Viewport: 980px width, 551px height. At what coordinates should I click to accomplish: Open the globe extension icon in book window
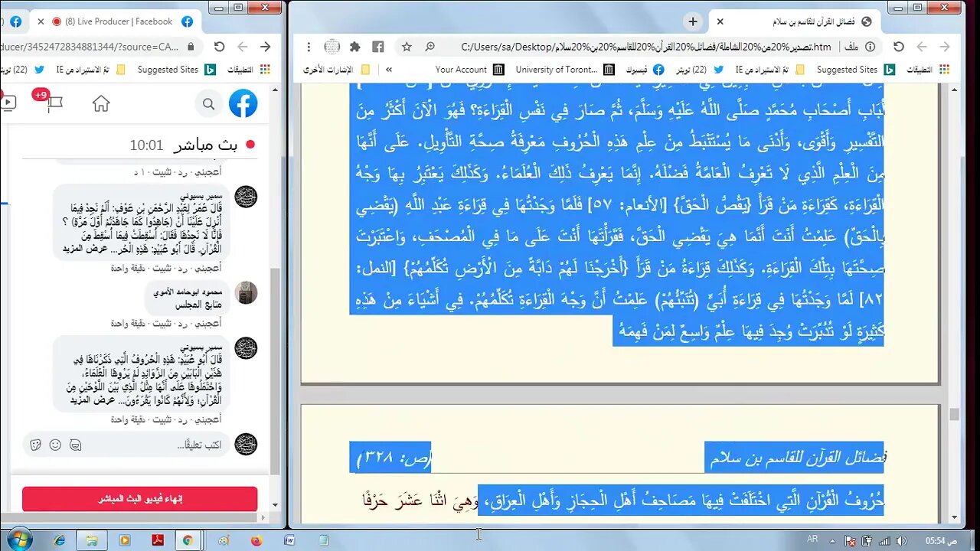332,47
